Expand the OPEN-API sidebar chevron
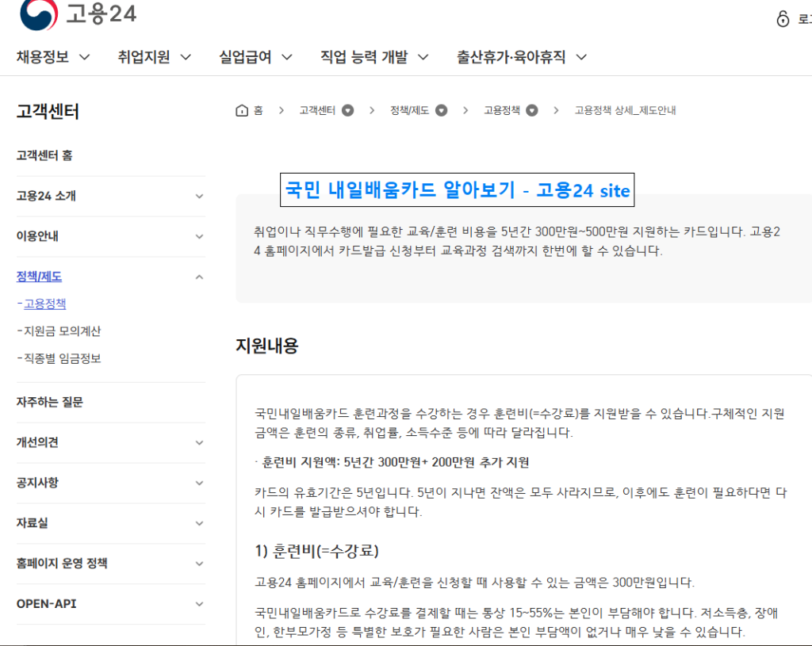 tap(199, 604)
